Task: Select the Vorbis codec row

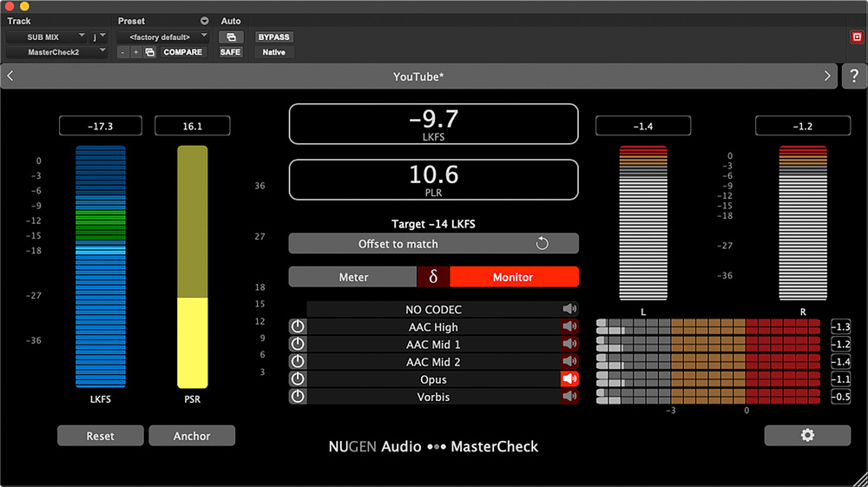Action: point(433,396)
